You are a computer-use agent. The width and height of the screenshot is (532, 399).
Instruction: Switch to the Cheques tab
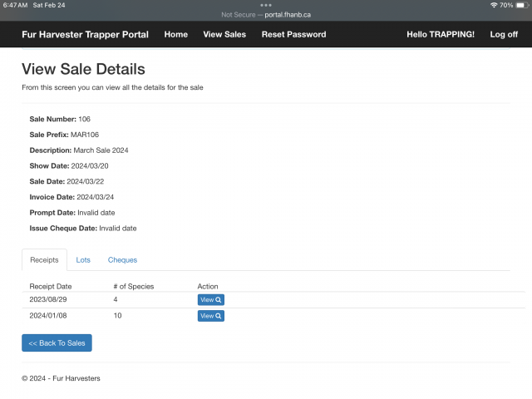(122, 260)
